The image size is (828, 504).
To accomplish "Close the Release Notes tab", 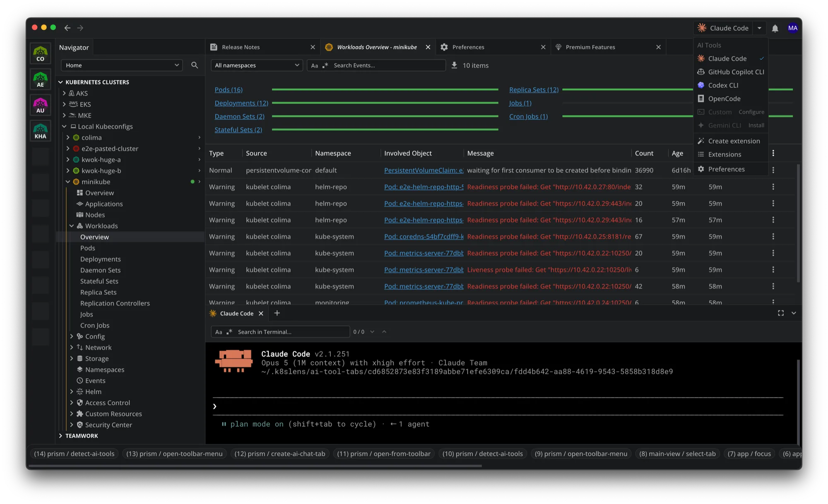I will coord(313,47).
